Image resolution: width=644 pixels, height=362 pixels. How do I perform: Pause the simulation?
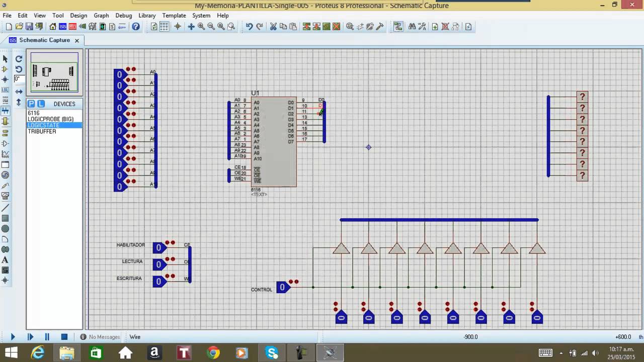[x=47, y=337]
